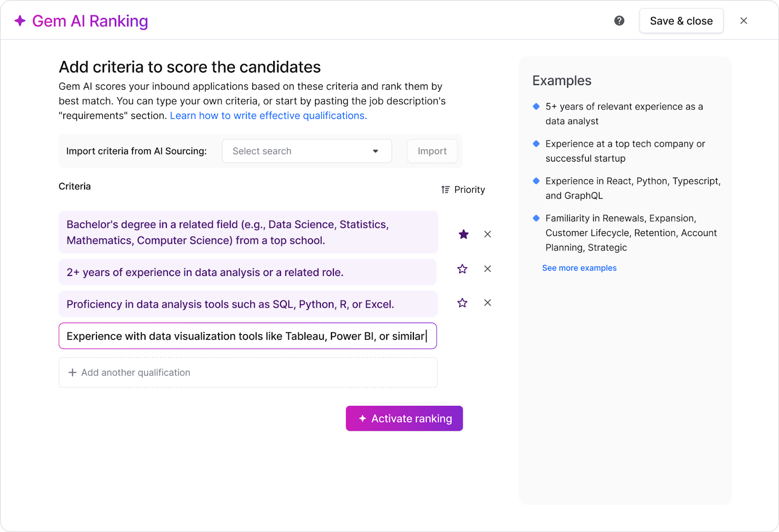Screen dimensions: 779x532
Task: Click the Criteria section label
Action: tap(74, 186)
